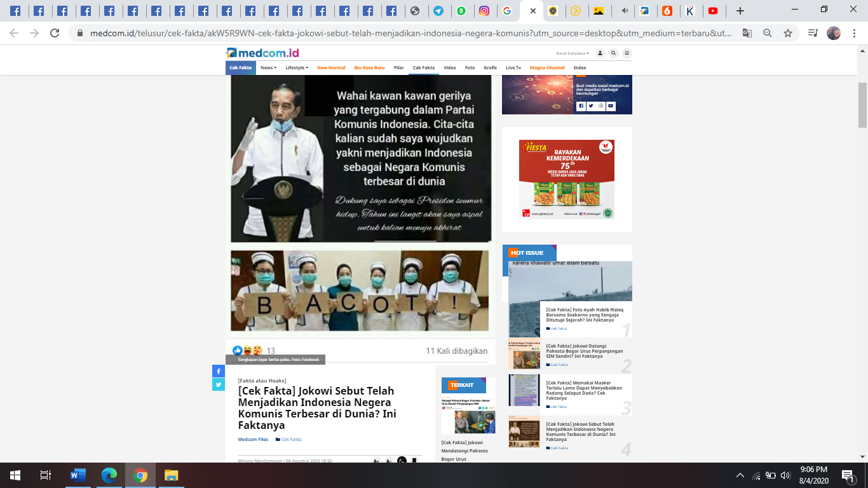Click the blue Cek Fakta section button

(241, 67)
